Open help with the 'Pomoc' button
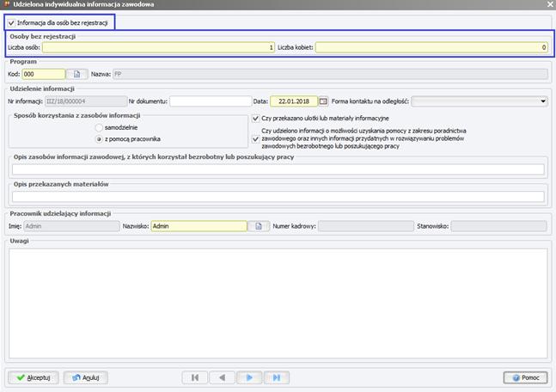Screen dimensions: 556x392 526,377
